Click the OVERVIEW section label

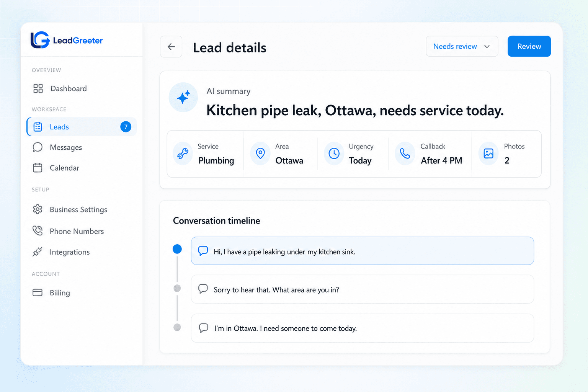pos(46,70)
